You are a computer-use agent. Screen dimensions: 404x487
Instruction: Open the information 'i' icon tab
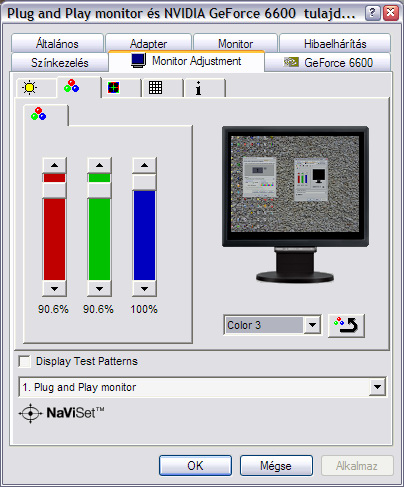[204, 88]
